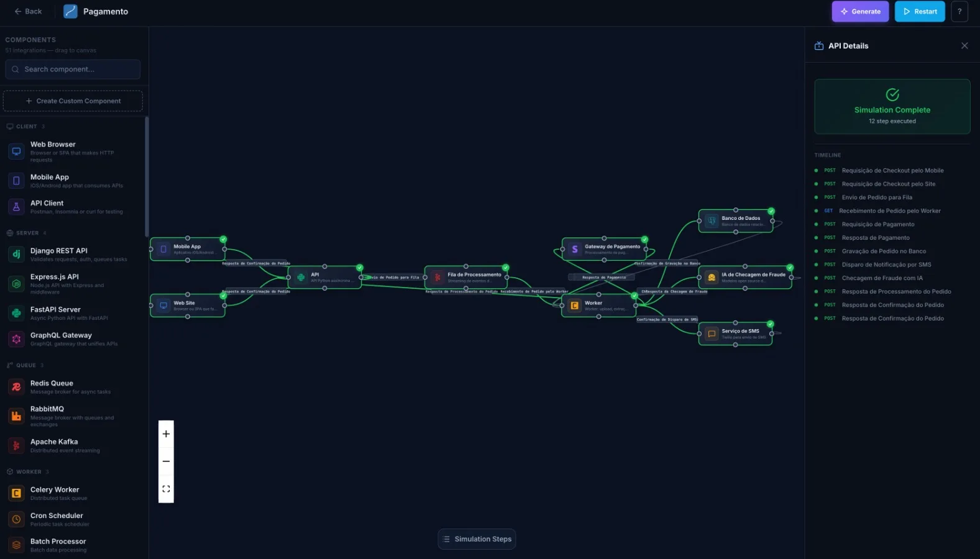Go Back to previous page
This screenshot has height=559, width=980.
(28, 11)
